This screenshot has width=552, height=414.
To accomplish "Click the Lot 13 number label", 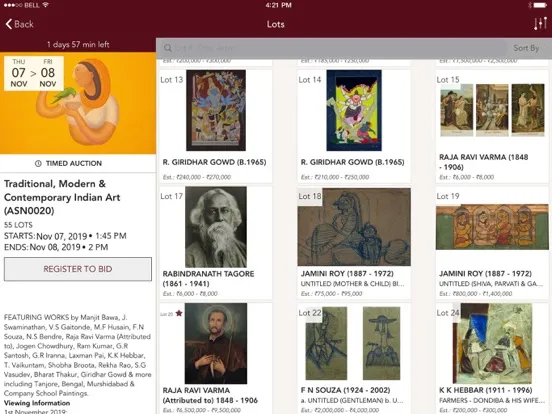I will coord(172,80).
